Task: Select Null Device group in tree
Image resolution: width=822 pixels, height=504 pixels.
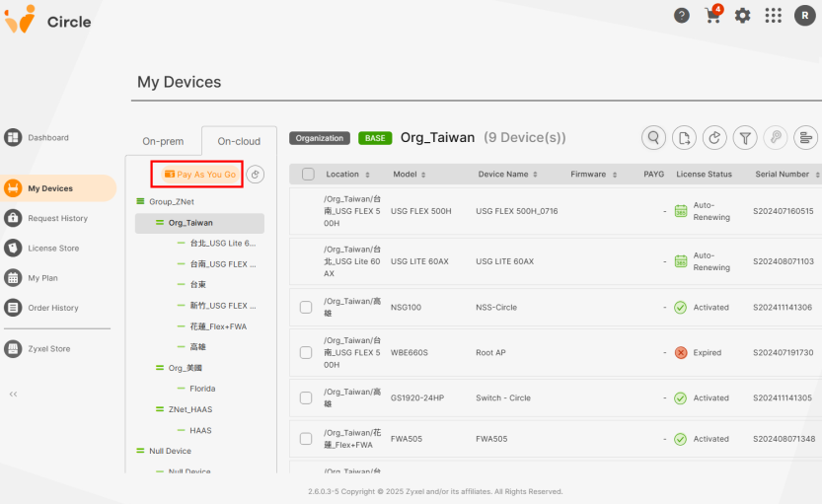Action: (x=170, y=451)
